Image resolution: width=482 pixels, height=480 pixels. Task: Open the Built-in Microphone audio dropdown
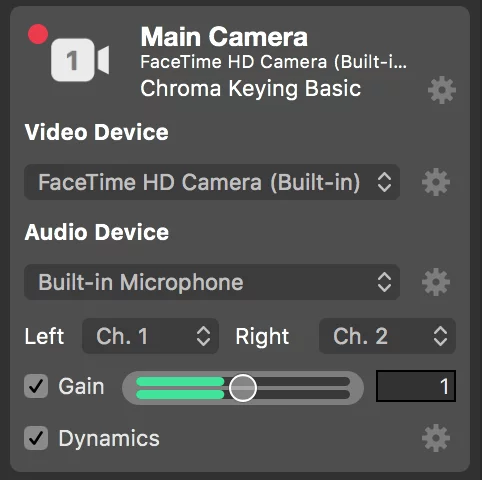212,282
